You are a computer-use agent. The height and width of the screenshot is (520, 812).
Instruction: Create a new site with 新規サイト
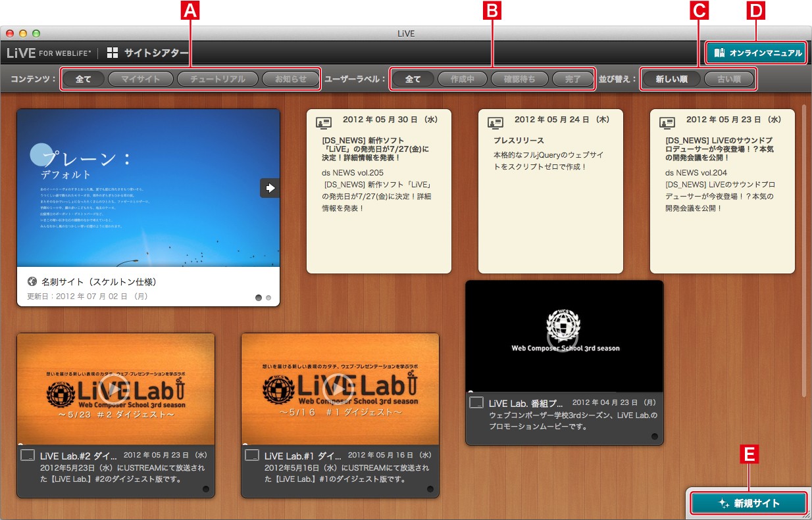tap(749, 504)
